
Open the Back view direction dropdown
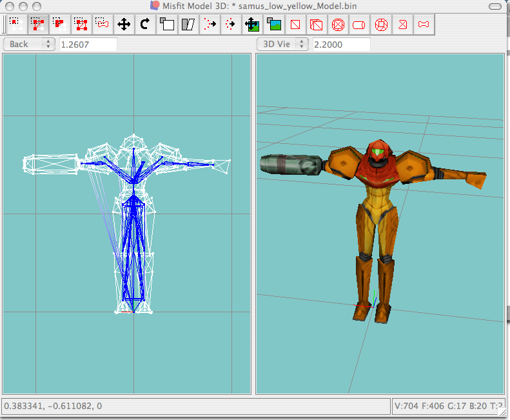[x=29, y=45]
